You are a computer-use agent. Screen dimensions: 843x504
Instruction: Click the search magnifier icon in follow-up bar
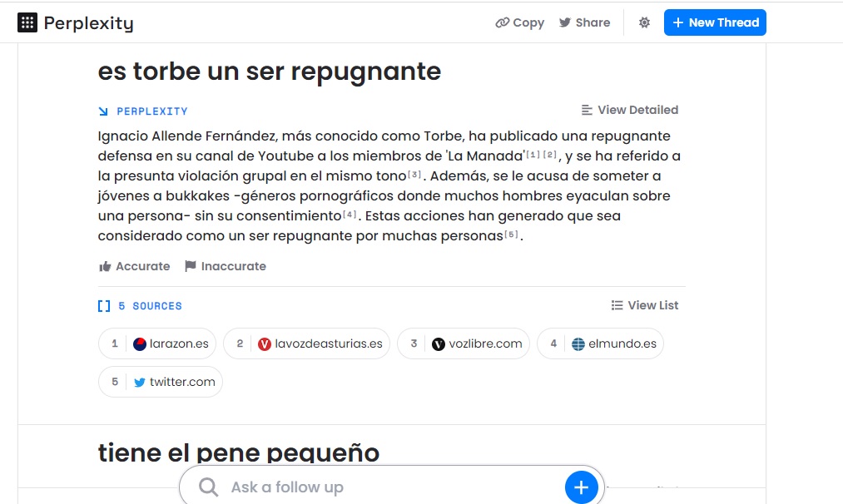tap(208, 487)
